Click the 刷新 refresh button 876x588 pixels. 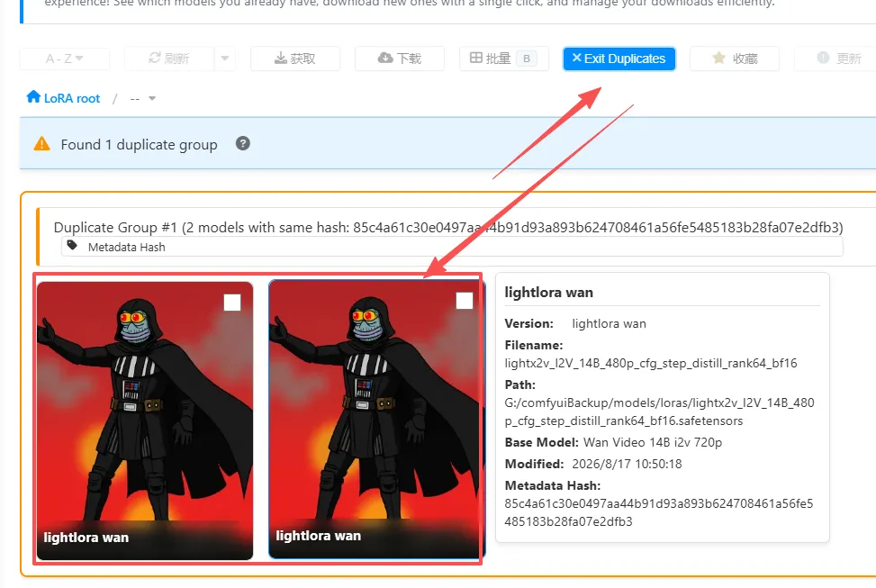pos(169,59)
